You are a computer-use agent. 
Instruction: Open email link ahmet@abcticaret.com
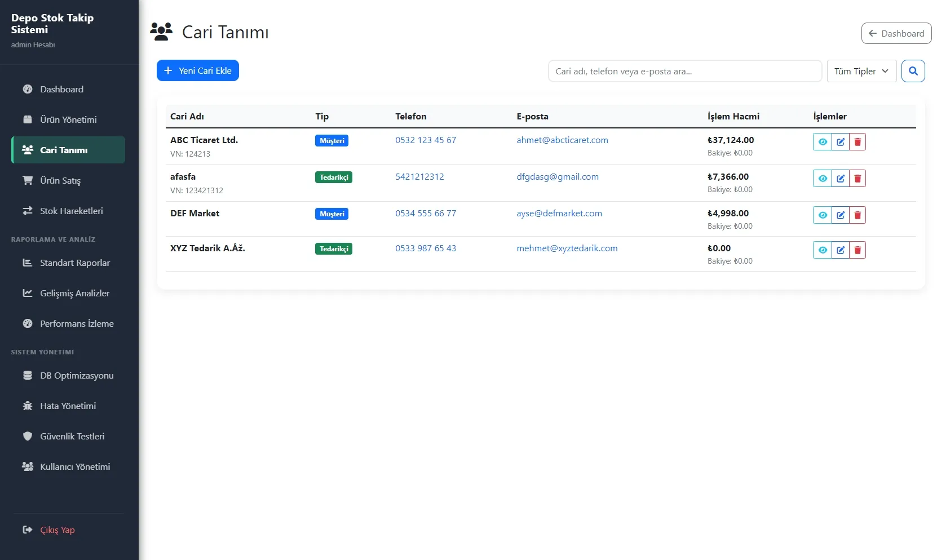562,140
